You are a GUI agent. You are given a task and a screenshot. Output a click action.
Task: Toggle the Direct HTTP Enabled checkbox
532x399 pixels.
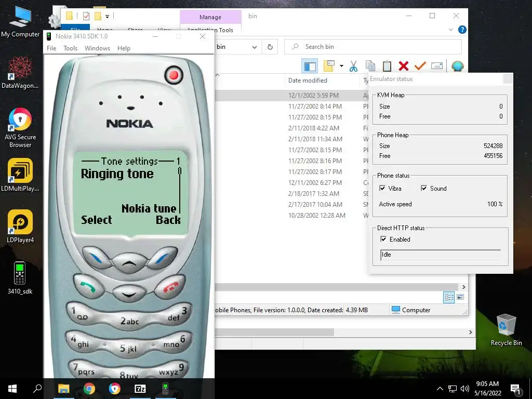[383, 239]
